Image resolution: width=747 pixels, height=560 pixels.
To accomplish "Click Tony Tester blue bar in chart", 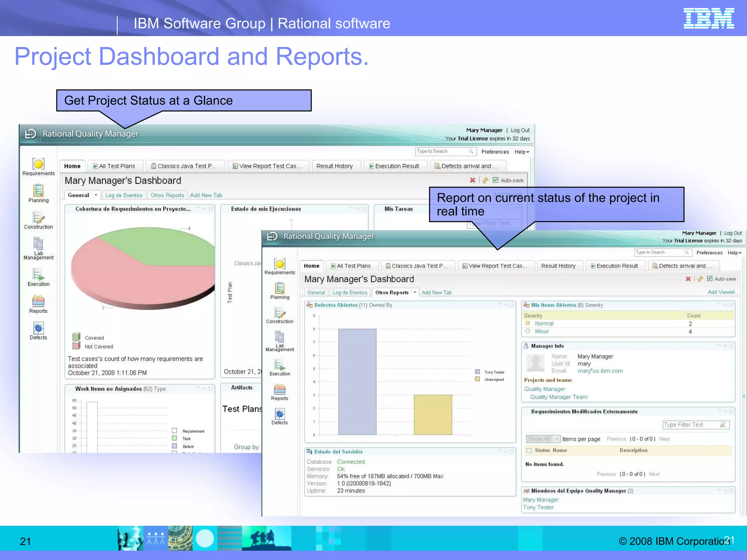I will pos(357,382).
